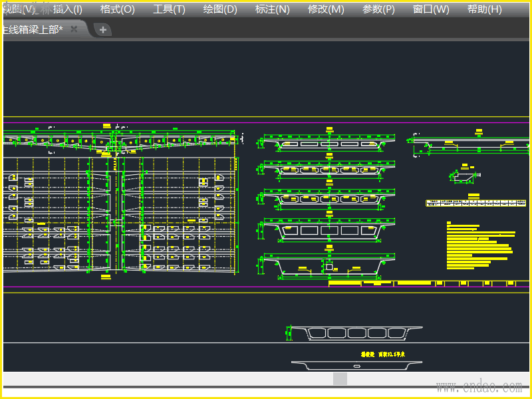This screenshot has height=399, width=532.
Task: Open the 视图(V) menu
Action: point(19,9)
